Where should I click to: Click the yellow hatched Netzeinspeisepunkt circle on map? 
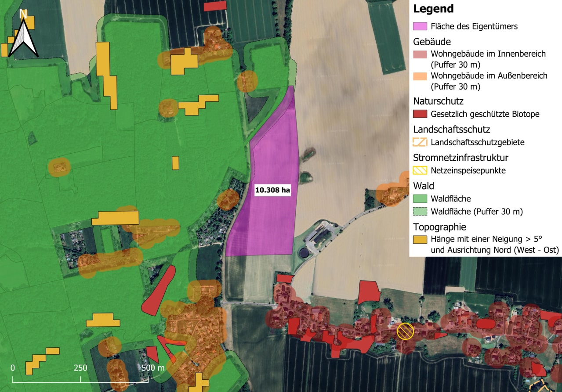point(405,331)
